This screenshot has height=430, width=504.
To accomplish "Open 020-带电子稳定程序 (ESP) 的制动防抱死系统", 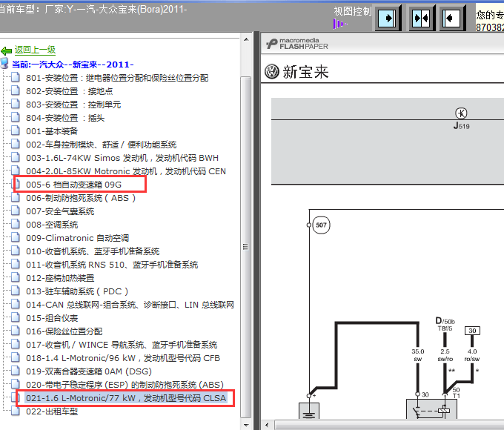I will click(125, 385).
